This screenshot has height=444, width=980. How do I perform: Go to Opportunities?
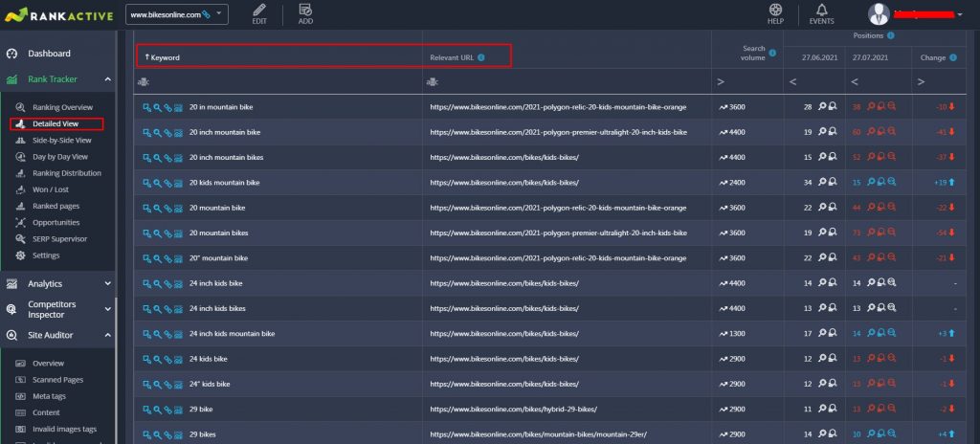tap(56, 223)
